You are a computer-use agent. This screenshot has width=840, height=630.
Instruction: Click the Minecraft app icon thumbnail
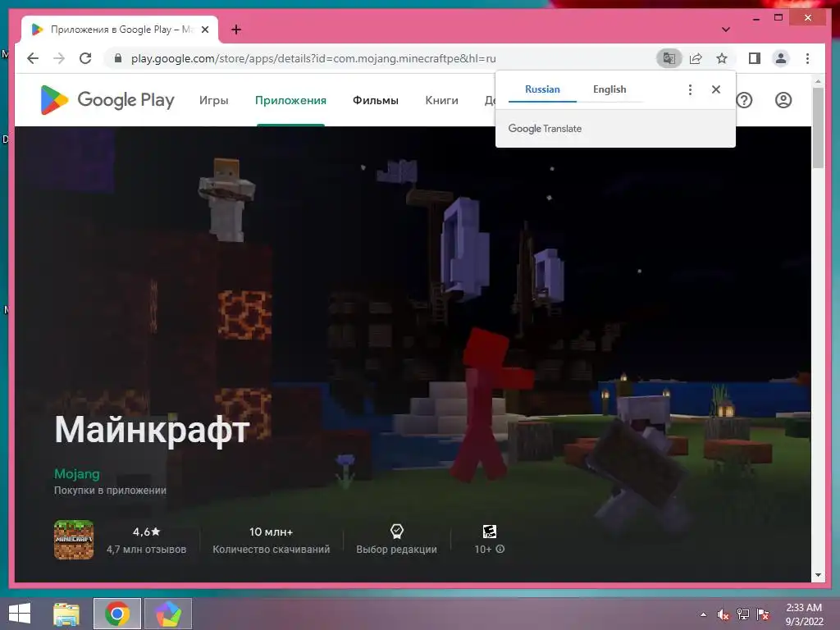(x=74, y=540)
